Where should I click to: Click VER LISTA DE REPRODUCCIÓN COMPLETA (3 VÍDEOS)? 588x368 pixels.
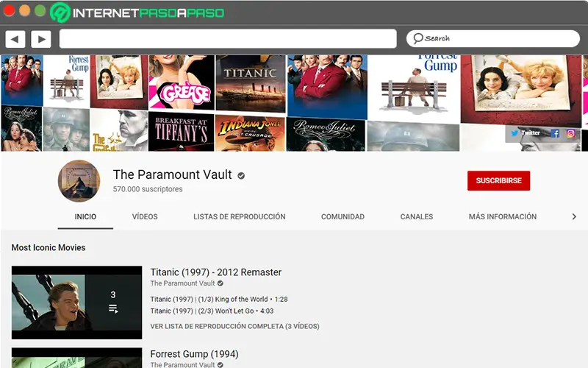coord(234,326)
